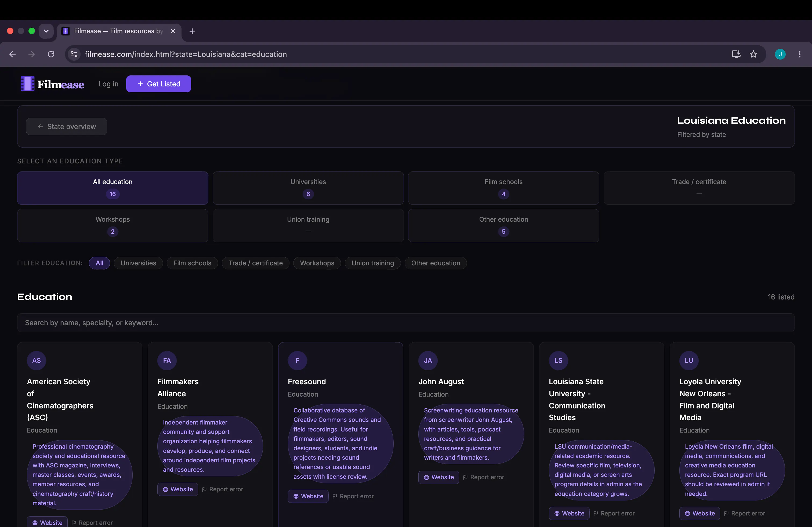Viewport: 812px width, 527px height.
Task: Click report flag icon on Filmmakers Alliance card
Action: point(204,489)
